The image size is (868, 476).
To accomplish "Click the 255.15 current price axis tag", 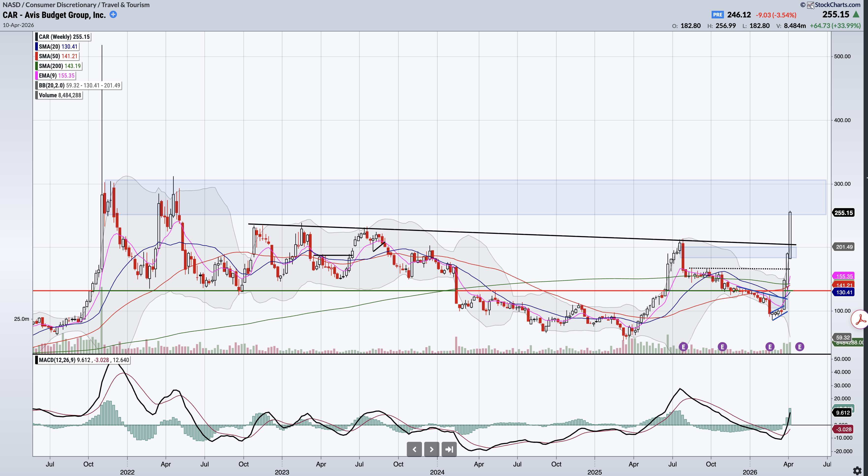I will (x=843, y=213).
